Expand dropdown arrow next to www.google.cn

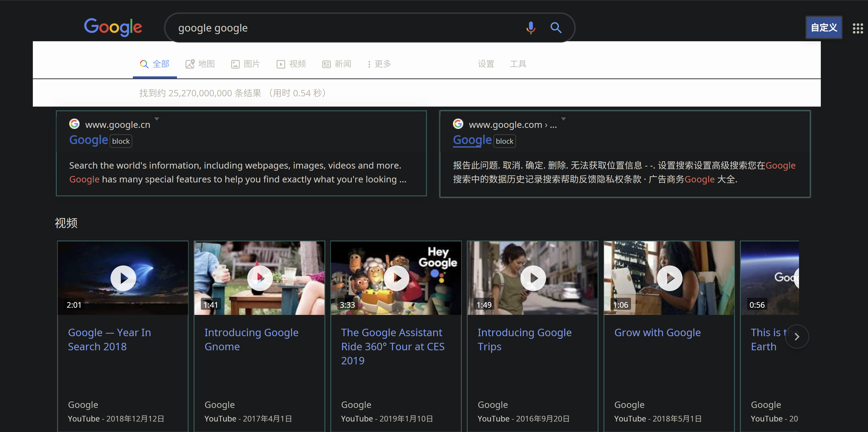click(x=157, y=119)
